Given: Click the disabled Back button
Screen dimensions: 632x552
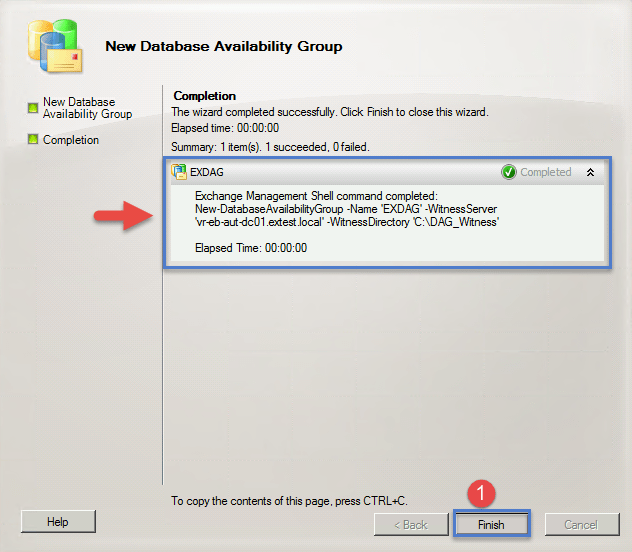Looking at the screenshot, I should pos(411,524).
